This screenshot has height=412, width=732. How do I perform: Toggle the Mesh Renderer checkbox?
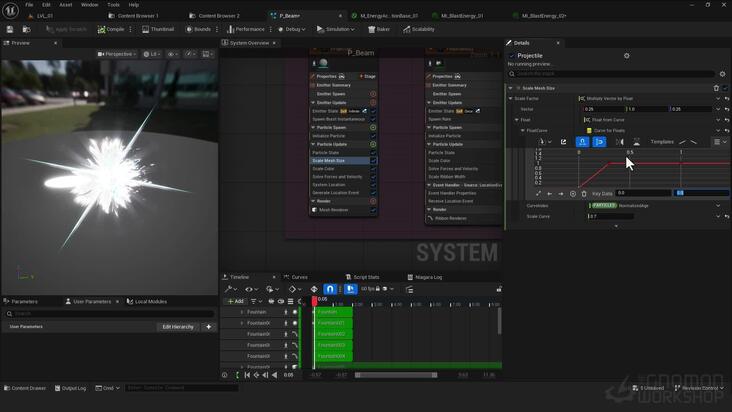click(x=373, y=210)
